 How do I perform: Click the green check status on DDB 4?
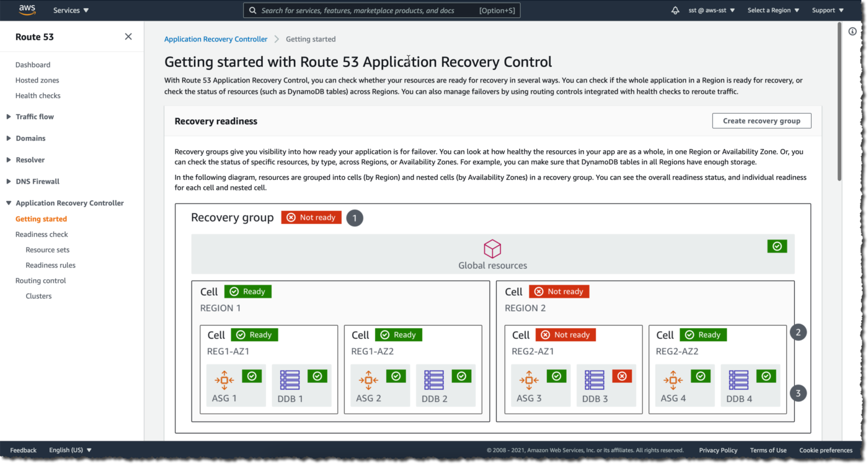[x=766, y=376]
